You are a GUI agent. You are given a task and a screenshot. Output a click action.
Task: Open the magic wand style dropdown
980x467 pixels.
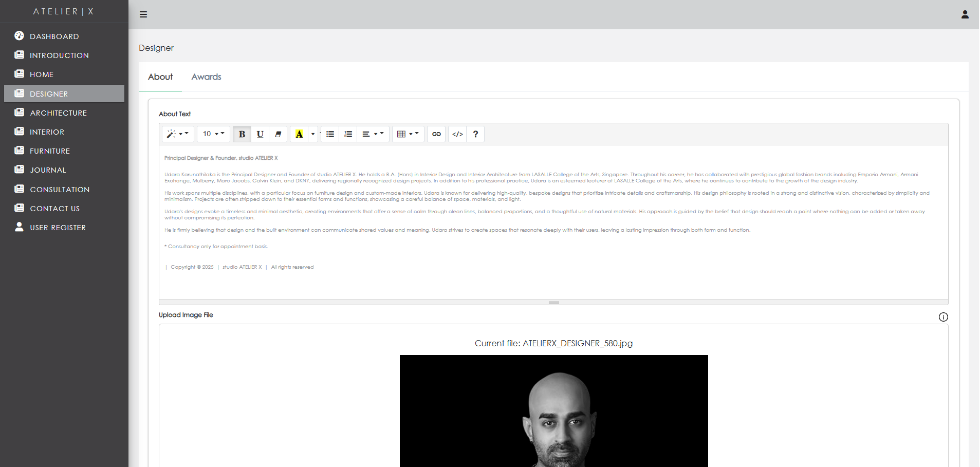coord(178,134)
